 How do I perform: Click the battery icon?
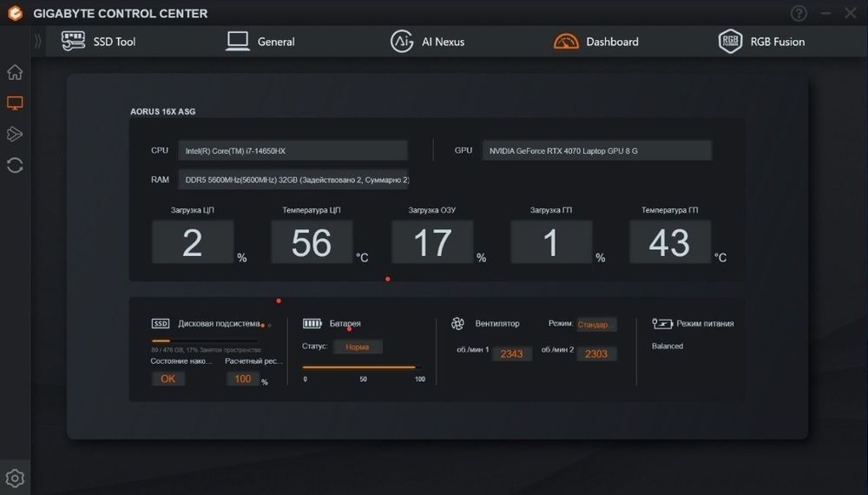312,323
